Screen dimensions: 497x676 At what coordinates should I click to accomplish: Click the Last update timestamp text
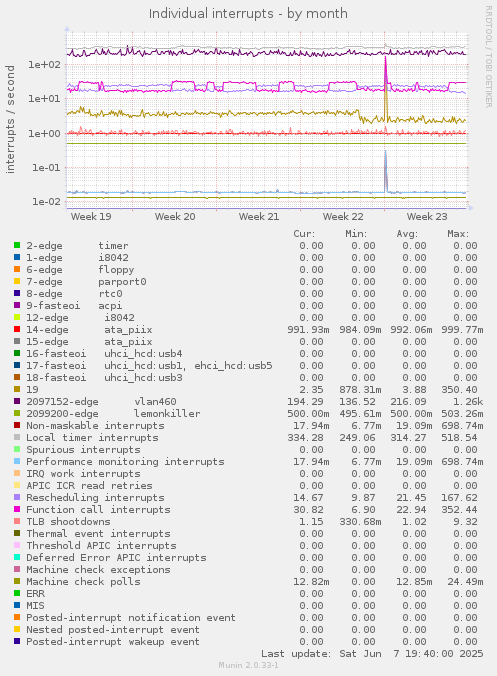372,654
